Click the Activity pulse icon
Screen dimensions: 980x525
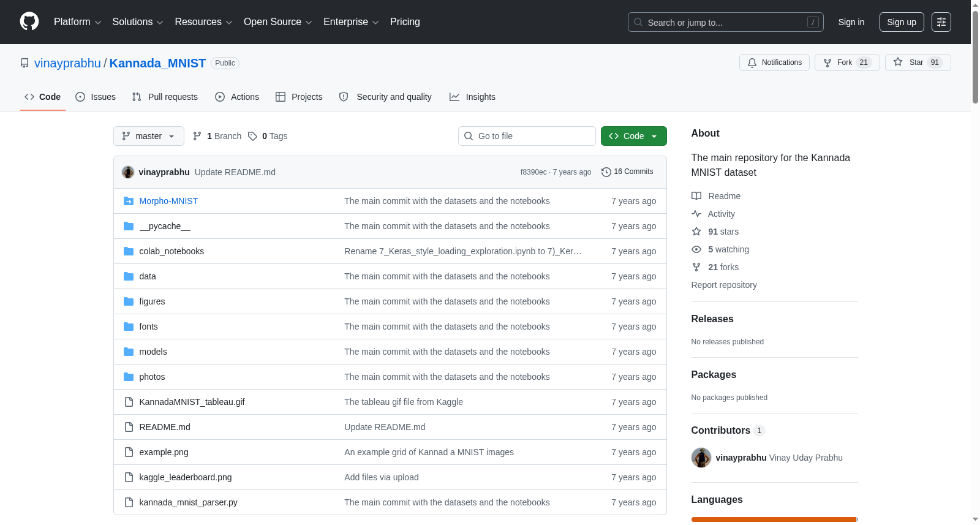696,214
